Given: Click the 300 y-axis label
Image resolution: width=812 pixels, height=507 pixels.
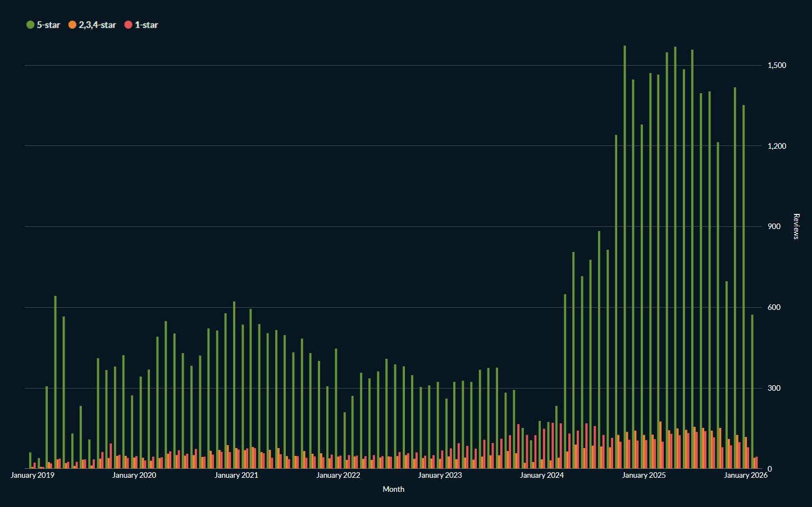Looking at the screenshot, I should click(x=774, y=387).
